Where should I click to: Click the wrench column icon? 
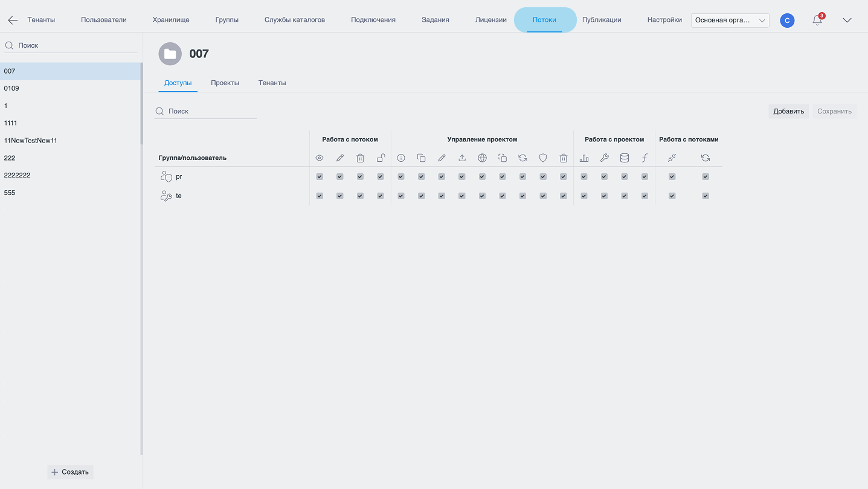click(x=604, y=158)
